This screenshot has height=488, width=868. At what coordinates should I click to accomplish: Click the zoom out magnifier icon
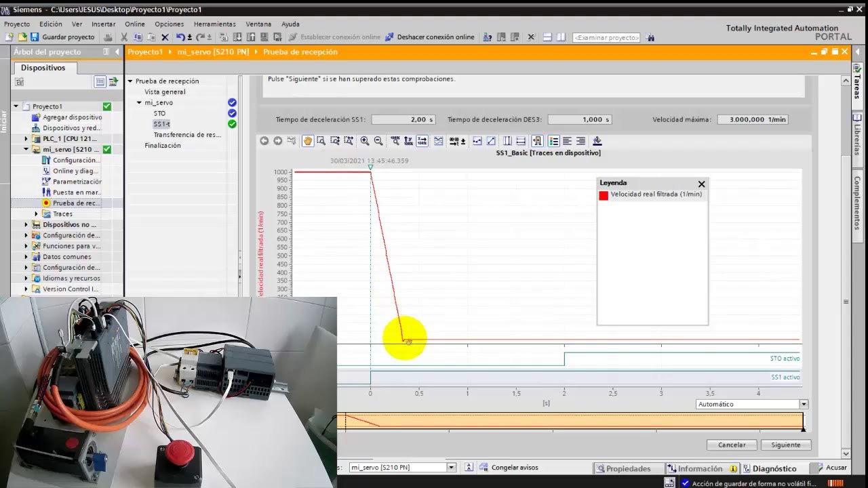(378, 141)
